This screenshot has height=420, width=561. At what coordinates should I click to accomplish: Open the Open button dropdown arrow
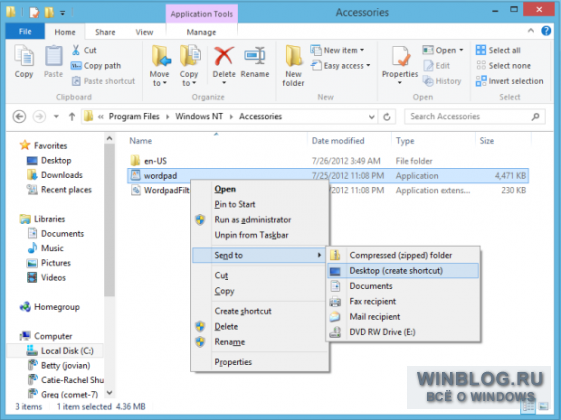461,50
